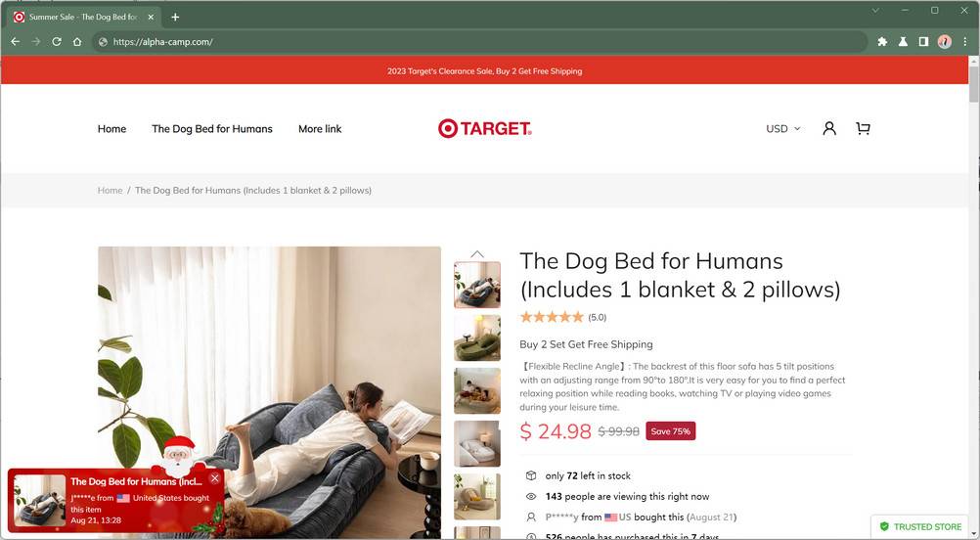
Task: Click the Target logo
Action: pyautogui.click(x=484, y=129)
